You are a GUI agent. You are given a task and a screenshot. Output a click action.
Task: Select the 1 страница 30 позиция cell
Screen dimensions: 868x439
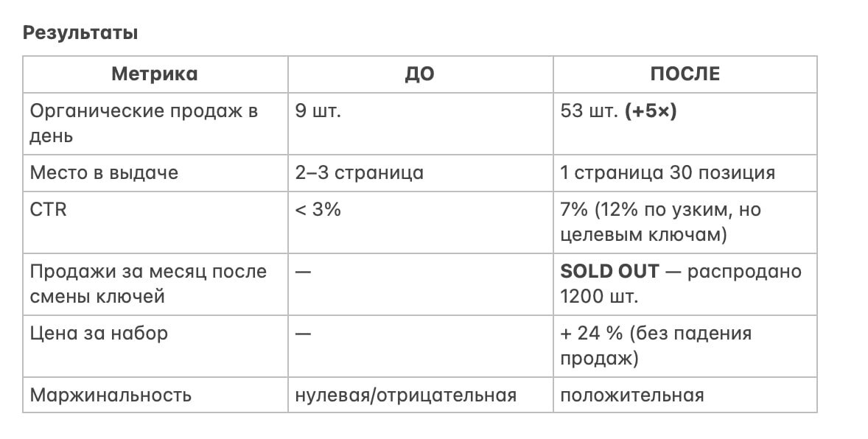pyautogui.click(x=668, y=173)
